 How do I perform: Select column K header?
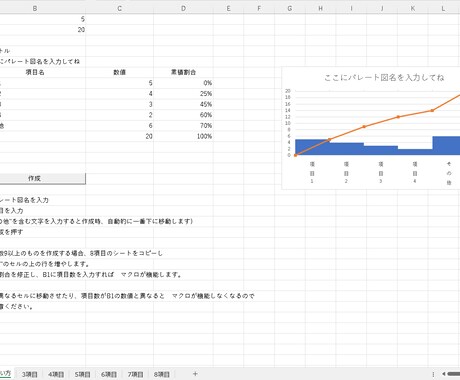[x=412, y=9]
